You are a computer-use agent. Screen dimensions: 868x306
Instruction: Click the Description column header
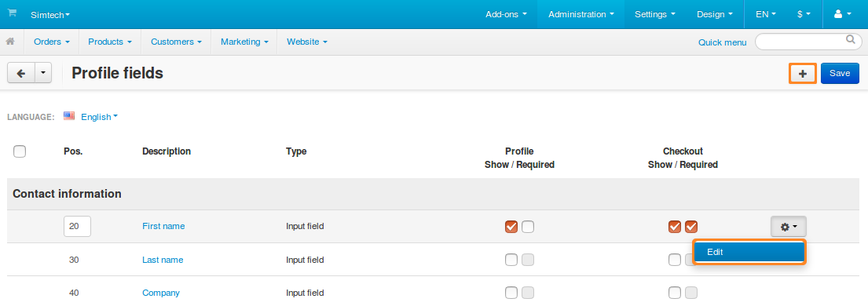pos(167,151)
